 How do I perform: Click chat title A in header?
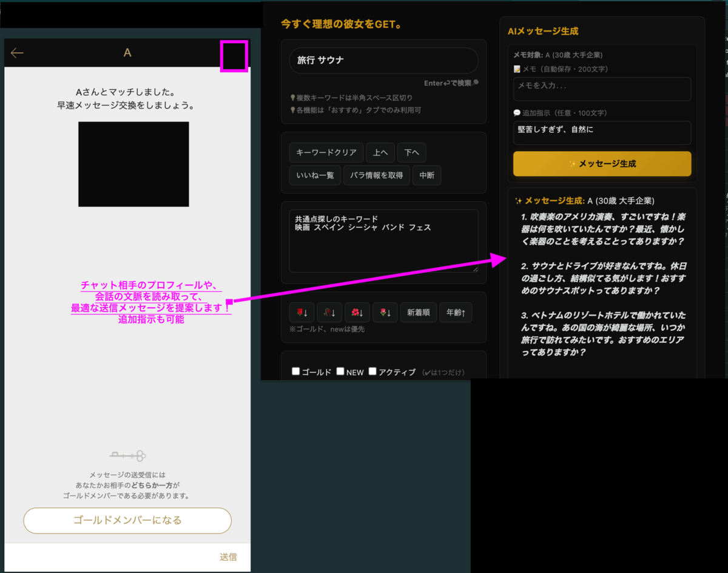[127, 53]
